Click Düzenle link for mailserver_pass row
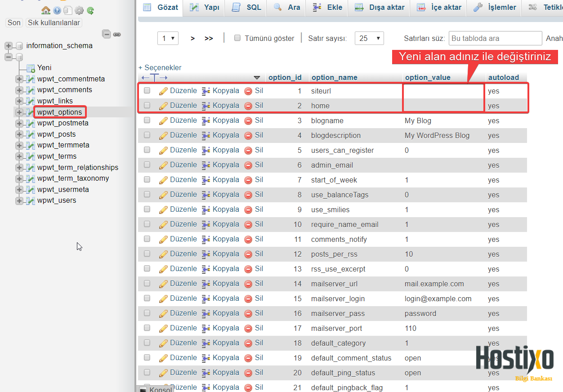563x392 pixels. pos(183,313)
